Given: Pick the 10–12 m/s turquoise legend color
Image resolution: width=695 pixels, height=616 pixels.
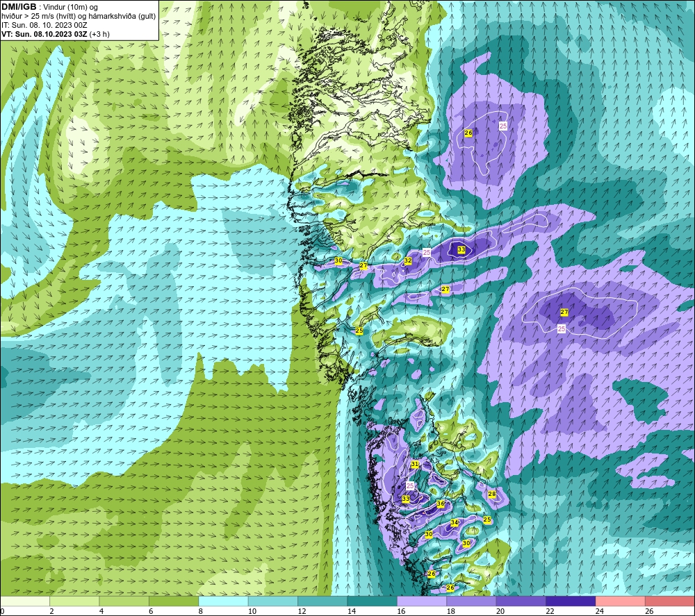Looking at the screenshot, I should [273, 601].
